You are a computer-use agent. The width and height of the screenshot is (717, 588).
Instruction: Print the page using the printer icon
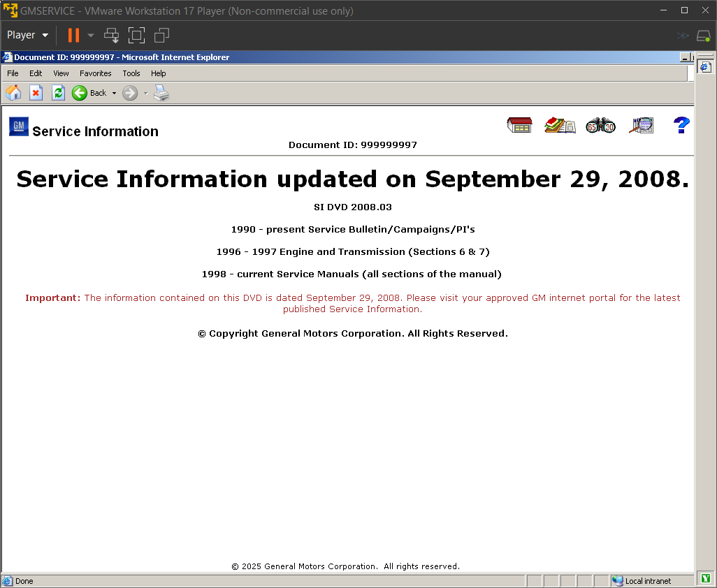(x=161, y=93)
